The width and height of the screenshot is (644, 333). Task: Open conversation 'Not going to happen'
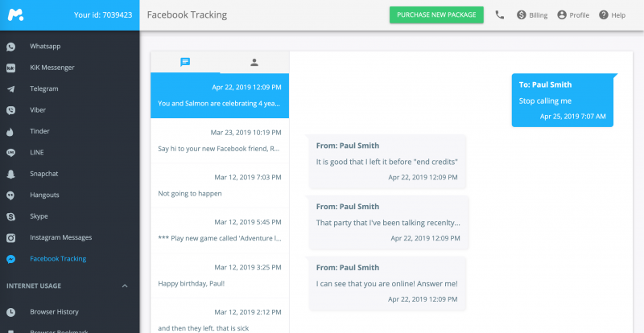(220, 186)
